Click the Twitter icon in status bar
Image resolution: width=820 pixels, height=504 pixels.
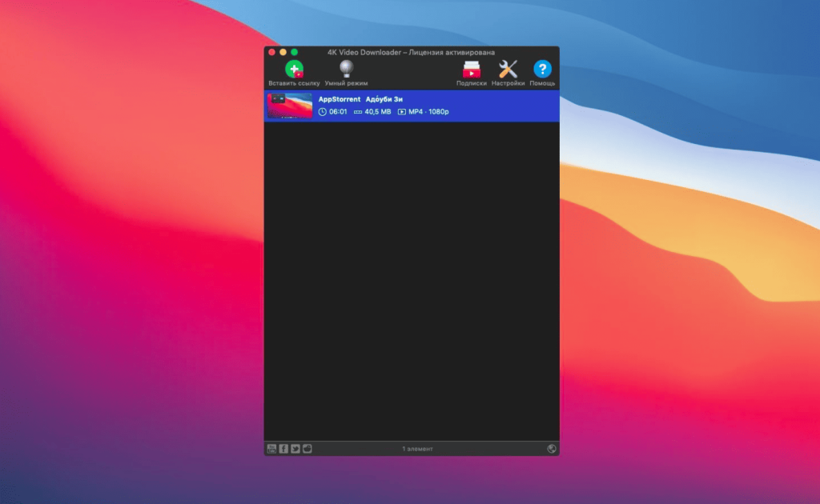(295, 449)
